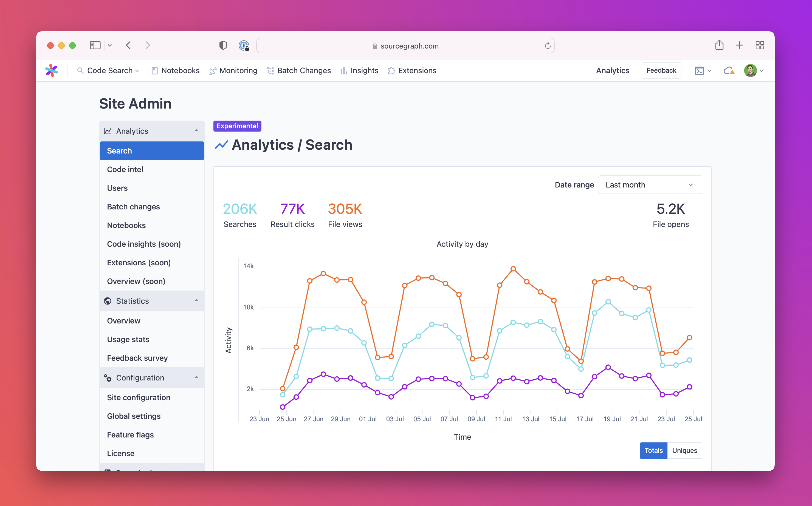812x506 pixels.
Task: Select the Uniques toggle button
Action: click(x=684, y=450)
